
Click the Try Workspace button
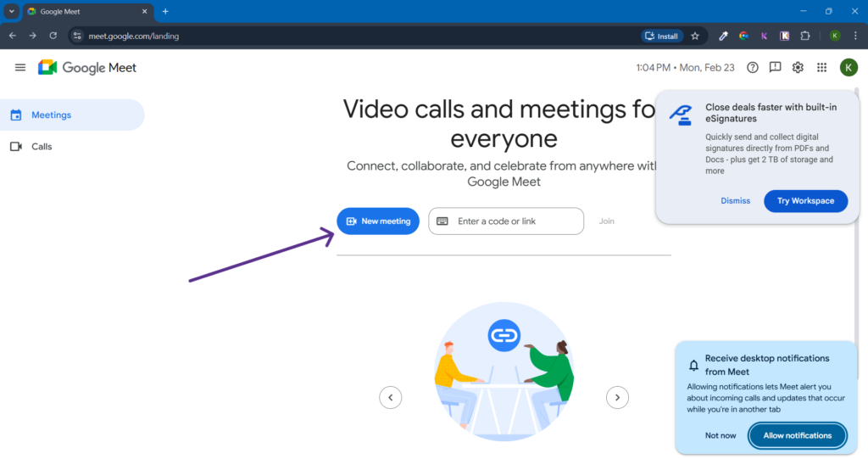pos(805,201)
